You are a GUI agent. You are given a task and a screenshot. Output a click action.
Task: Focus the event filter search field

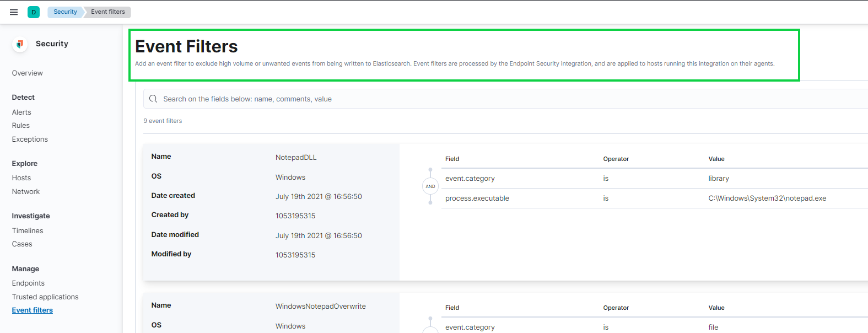[507, 99]
